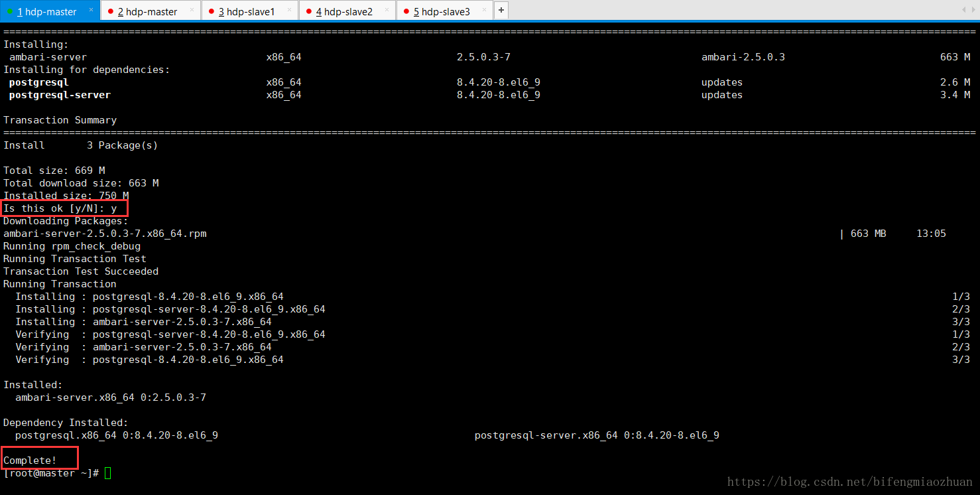Close the hdp-slave2 session tab
The width and height of the screenshot is (980, 495).
pyautogui.click(x=388, y=10)
